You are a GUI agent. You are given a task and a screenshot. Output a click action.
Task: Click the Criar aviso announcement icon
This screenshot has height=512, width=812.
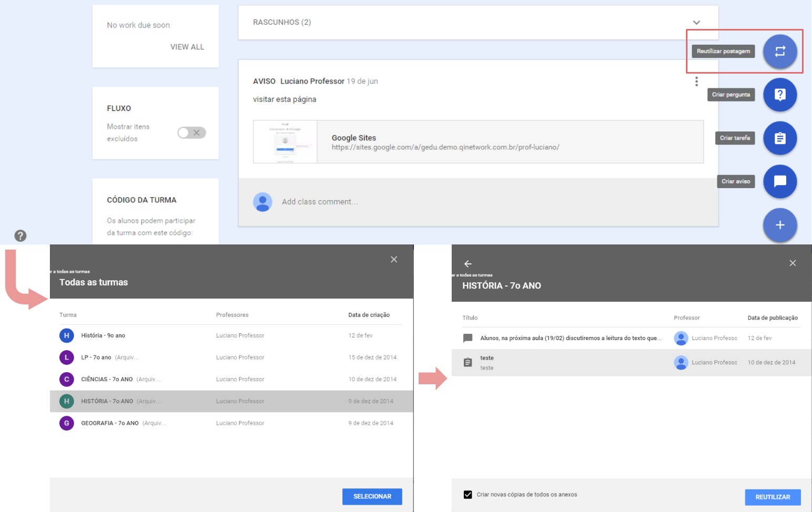(x=780, y=181)
